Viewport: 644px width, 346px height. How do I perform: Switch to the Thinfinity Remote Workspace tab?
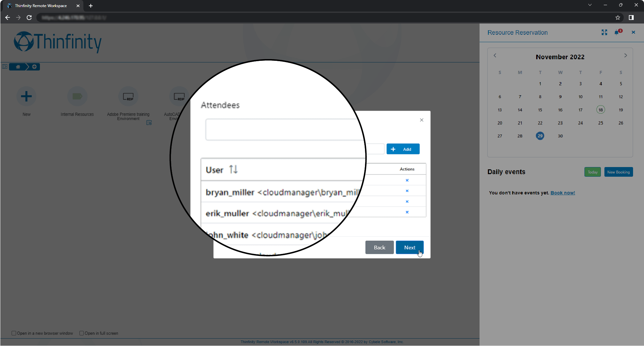click(x=41, y=5)
